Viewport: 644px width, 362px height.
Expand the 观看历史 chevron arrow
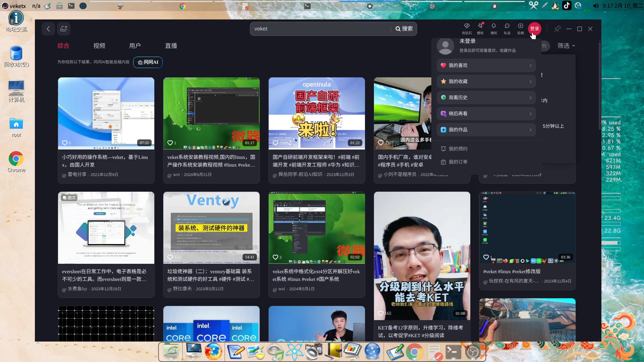[x=531, y=98]
